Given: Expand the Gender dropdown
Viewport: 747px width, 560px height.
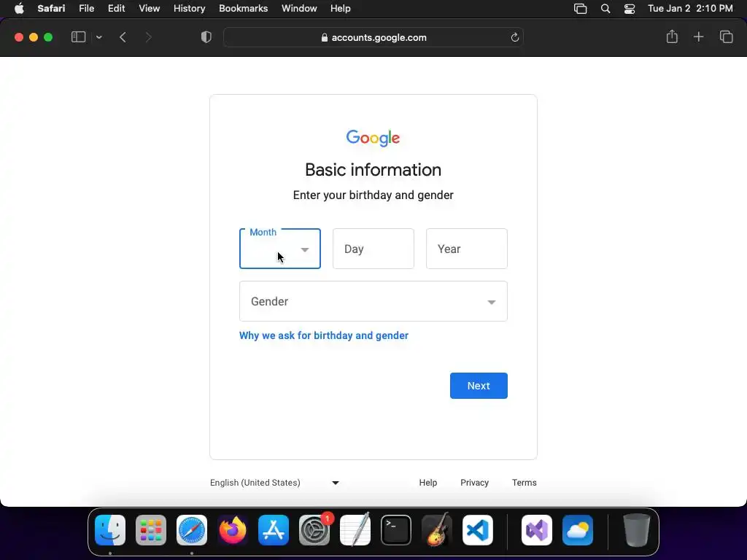Looking at the screenshot, I should [373, 301].
